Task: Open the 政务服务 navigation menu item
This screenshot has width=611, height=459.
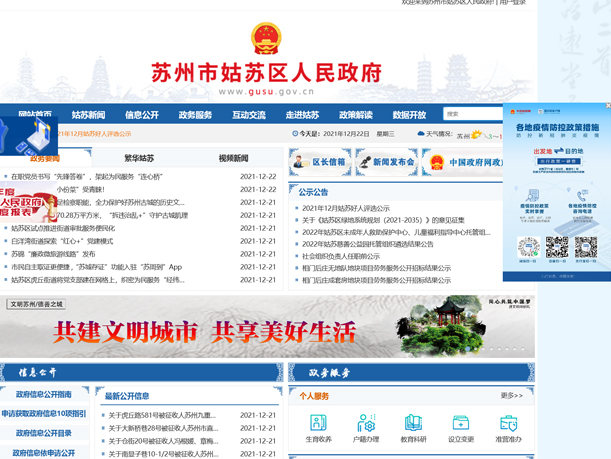Action: click(x=195, y=115)
